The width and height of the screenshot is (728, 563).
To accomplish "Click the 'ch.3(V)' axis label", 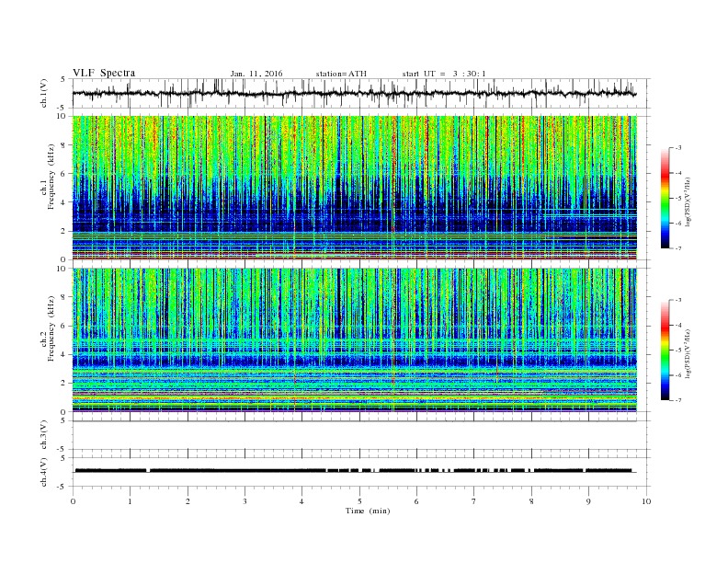I will tap(44, 435).
